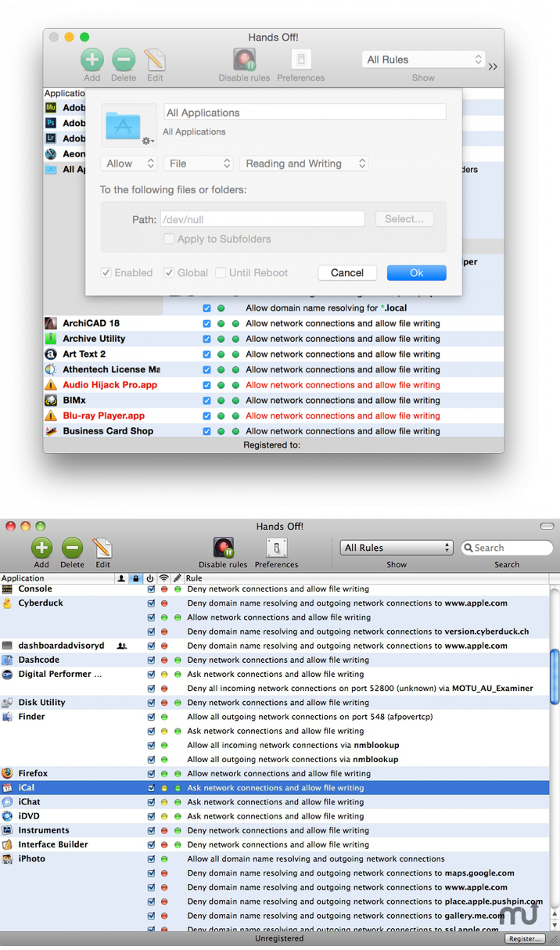Toggle the Enabled checkbox
The width and height of the screenshot is (560, 950).
point(106,273)
